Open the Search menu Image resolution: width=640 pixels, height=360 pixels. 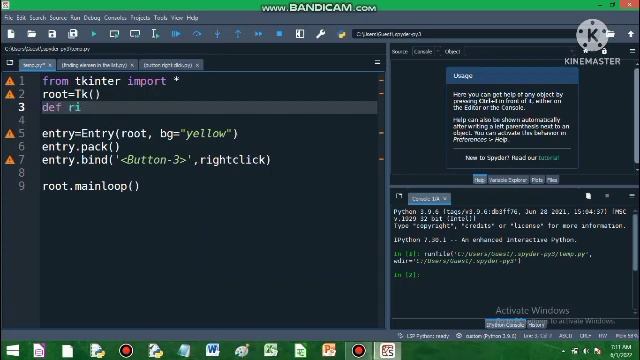(38, 18)
